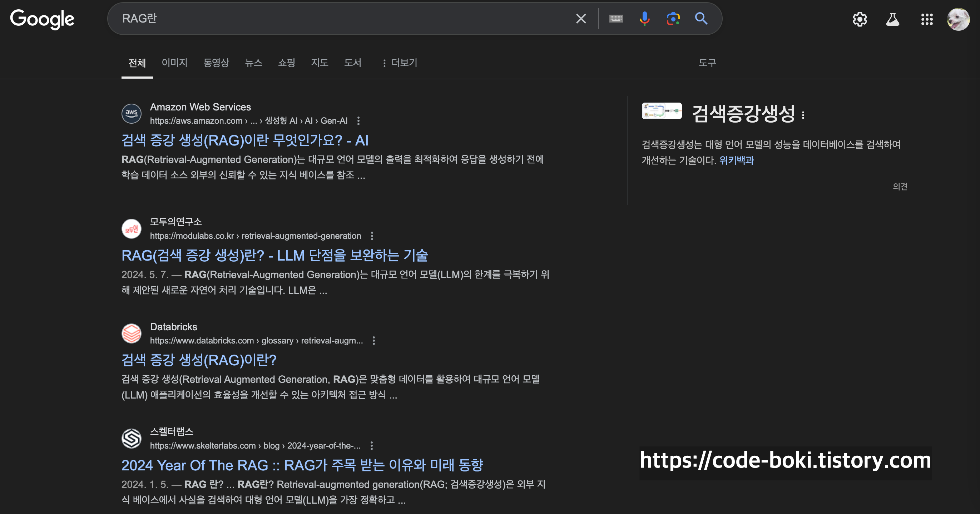Click the 검색증강생성 knowledge panel thumbnail
This screenshot has width=980, height=514.
[x=662, y=111]
